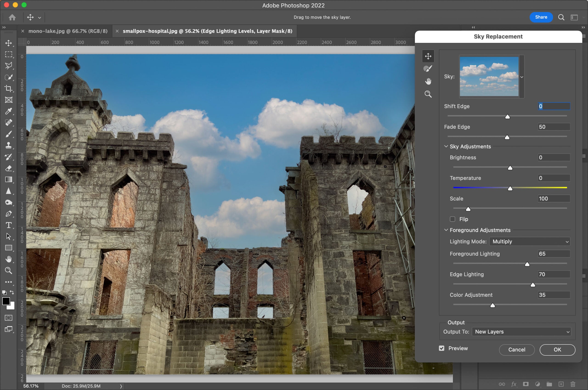Open the Sky preset picker dropdown arrow
Viewport: 588px width, 390px height.
point(522,77)
